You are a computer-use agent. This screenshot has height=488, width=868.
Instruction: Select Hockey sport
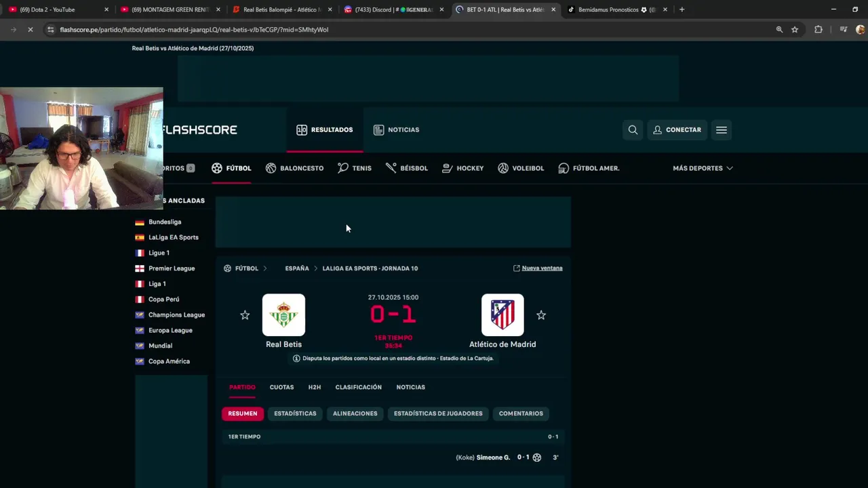pyautogui.click(x=463, y=168)
